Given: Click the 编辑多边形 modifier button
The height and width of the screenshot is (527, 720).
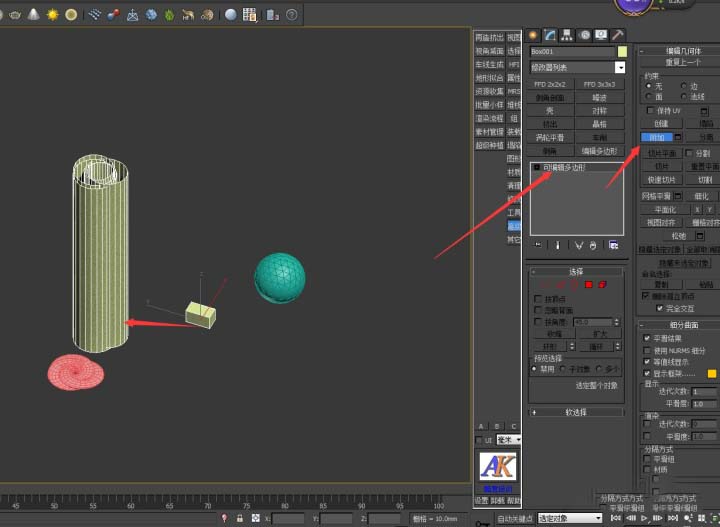Looking at the screenshot, I should [x=599, y=151].
